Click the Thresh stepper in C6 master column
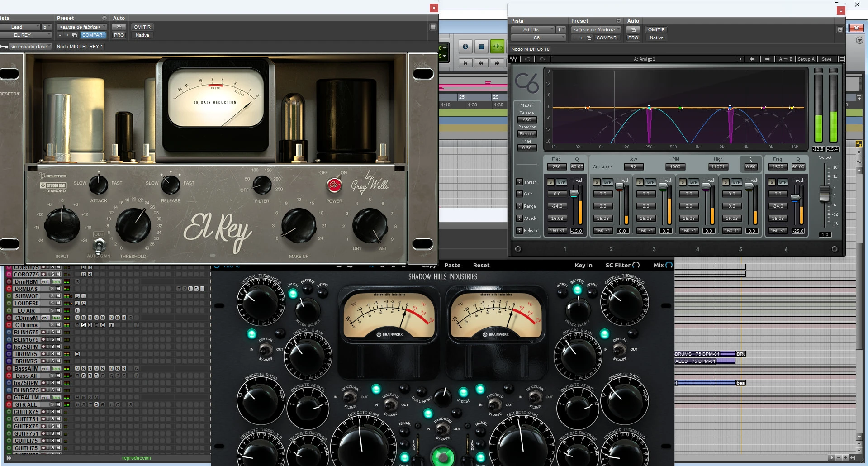 tap(520, 182)
